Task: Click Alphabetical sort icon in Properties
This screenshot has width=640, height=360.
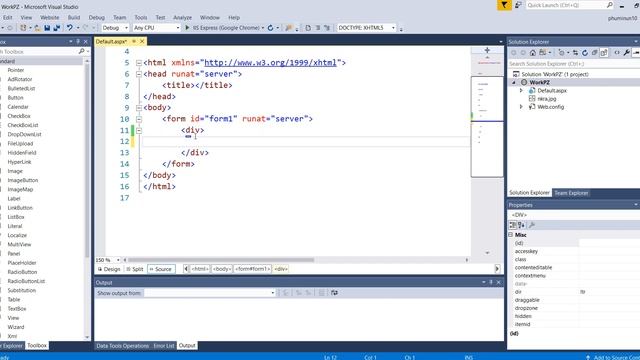Action: (522, 225)
